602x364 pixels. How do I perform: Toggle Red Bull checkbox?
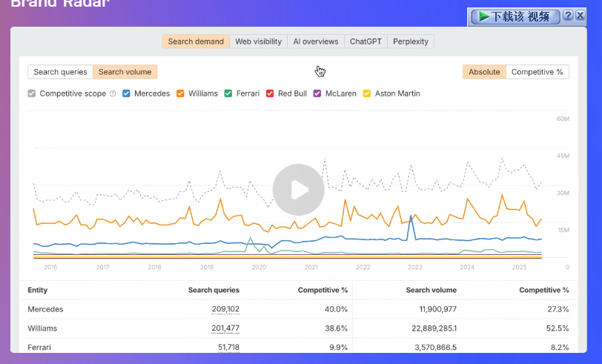coord(270,93)
